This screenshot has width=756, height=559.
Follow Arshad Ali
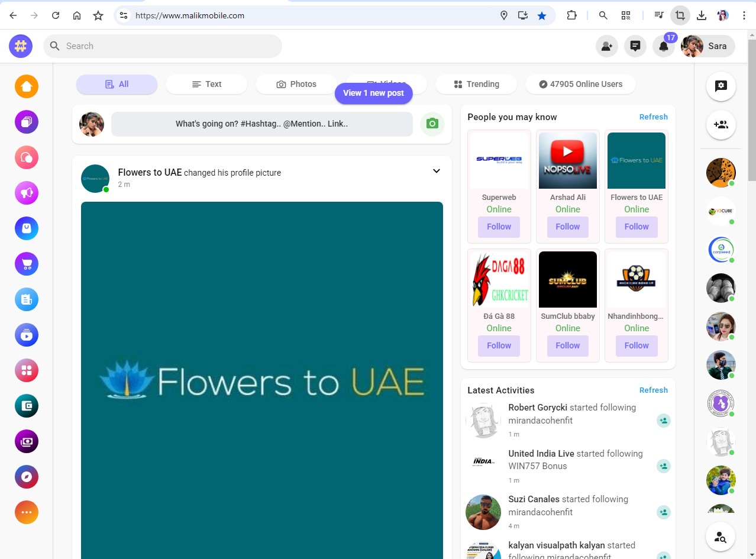(x=568, y=227)
